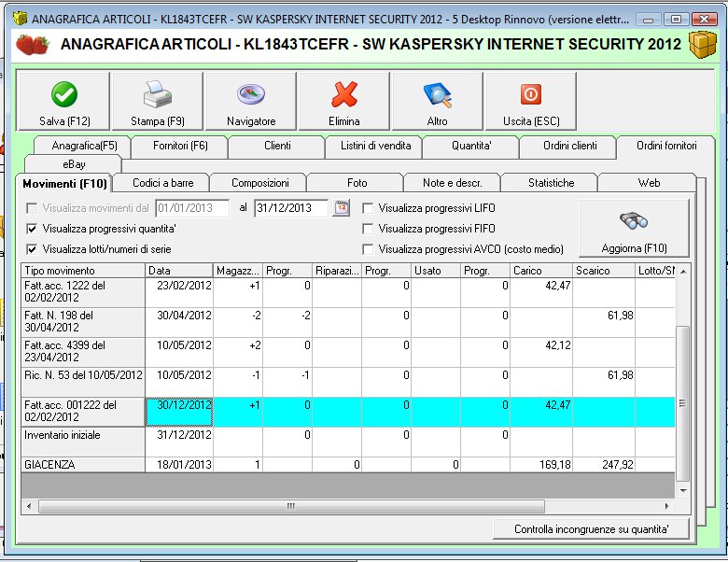Select row Fatt.acc. 001222 del 02/02/2012
Image resolution: width=728 pixels, height=562 pixels.
(x=348, y=412)
